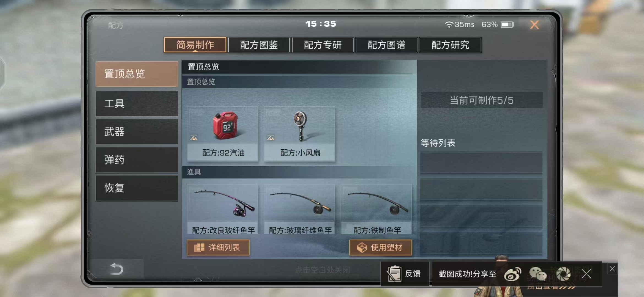
Task: Dismiss the screenshot share bar X
Action: [x=586, y=274]
